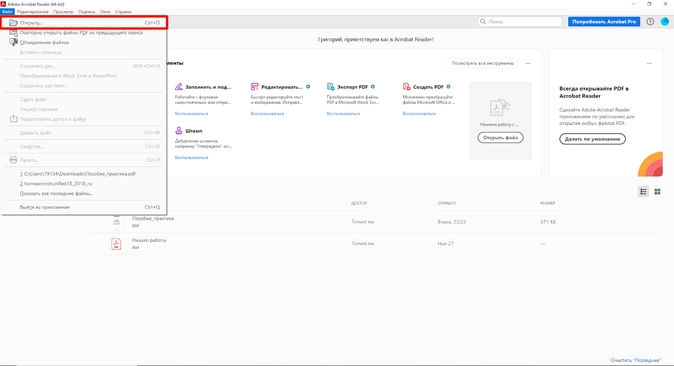674x366 pixels.
Task: Click the Делать по умолчанию button
Action: [x=592, y=139]
